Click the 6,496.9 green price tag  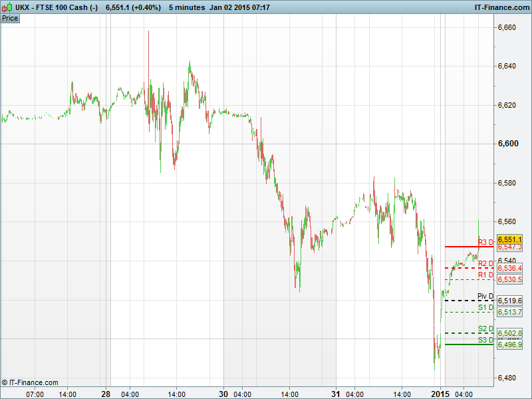tap(510, 344)
